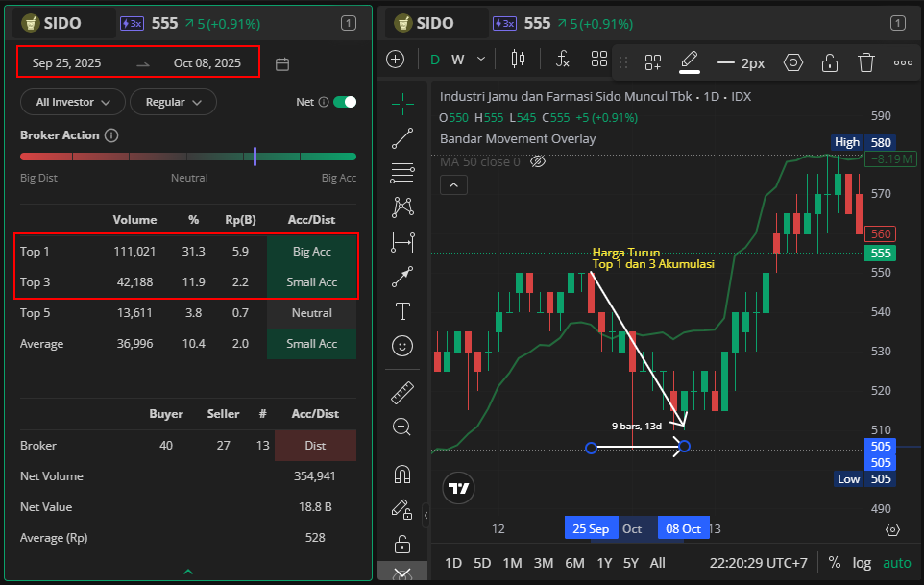Open the drawing templates icon with plus
This screenshot has width=924, height=585.
pyautogui.click(x=653, y=62)
